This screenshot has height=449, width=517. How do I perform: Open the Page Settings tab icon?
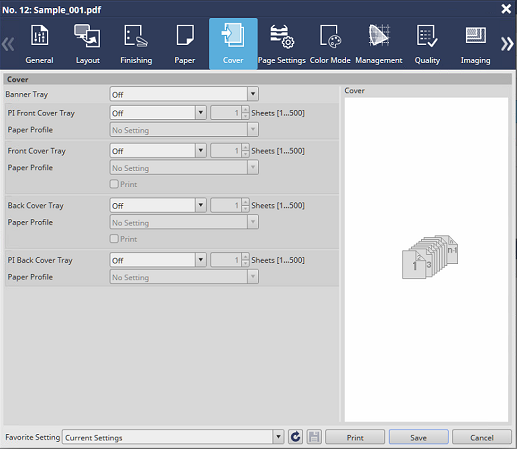click(x=282, y=36)
